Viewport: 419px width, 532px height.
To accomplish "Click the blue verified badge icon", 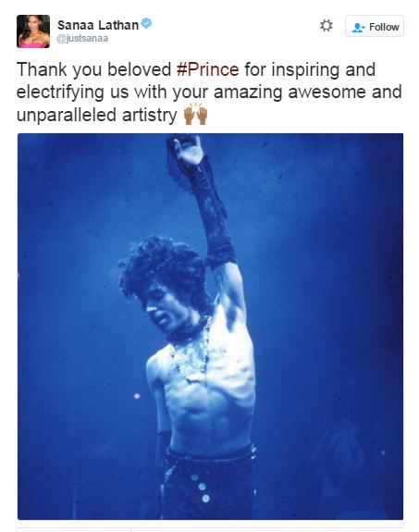I will click(x=146, y=23).
